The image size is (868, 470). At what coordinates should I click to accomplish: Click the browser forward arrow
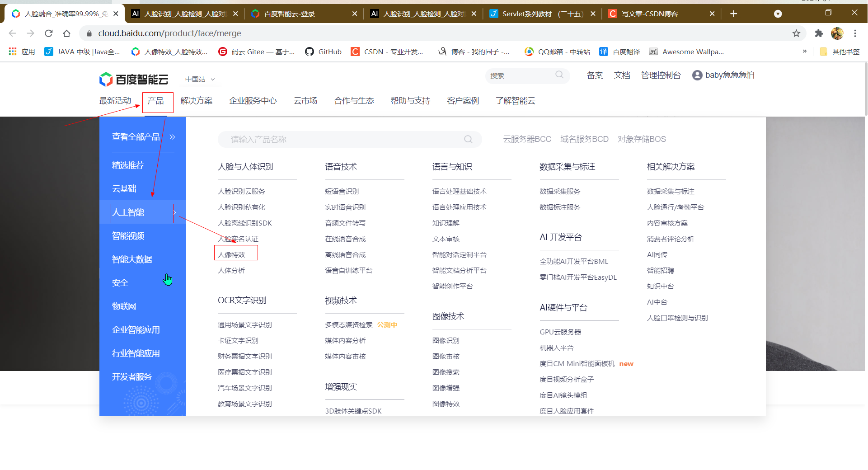(x=30, y=33)
